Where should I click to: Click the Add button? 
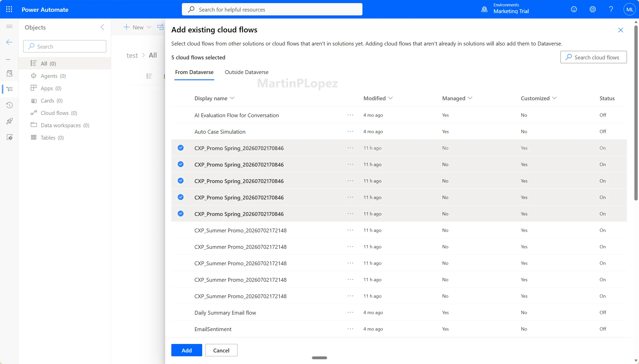point(187,350)
